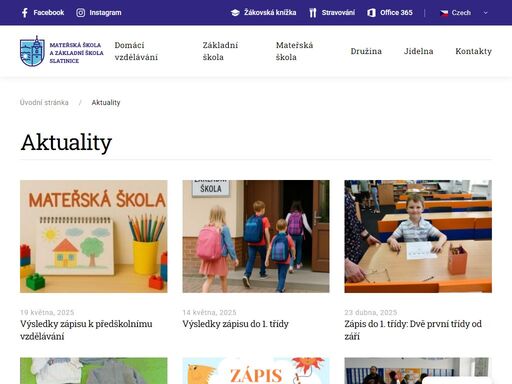Open article Výsledky zápisu do 1. třídy

coord(235,324)
